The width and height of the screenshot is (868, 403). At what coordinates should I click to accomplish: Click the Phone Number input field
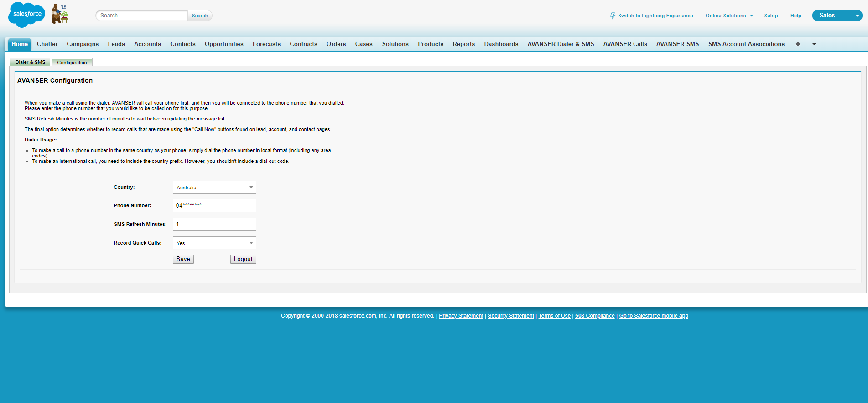click(x=214, y=206)
